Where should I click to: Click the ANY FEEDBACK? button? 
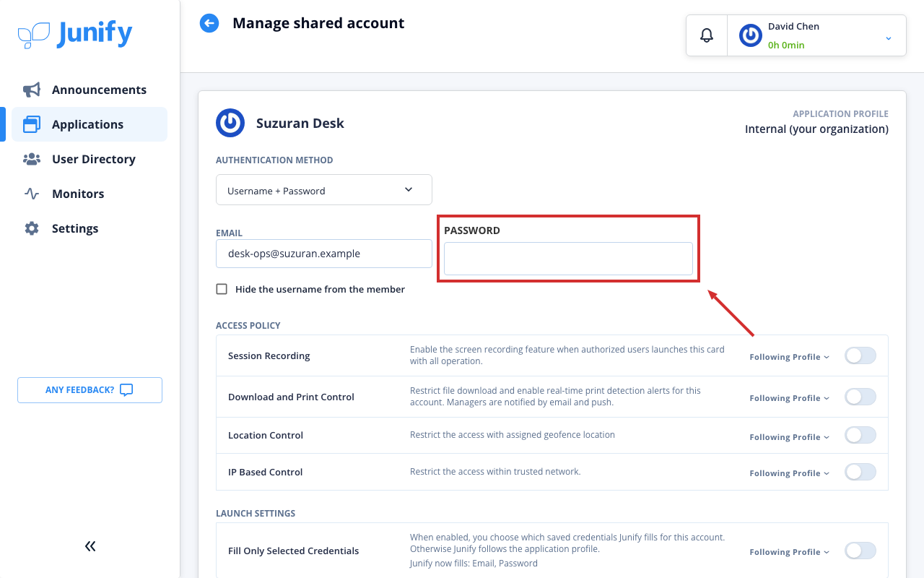coord(90,390)
